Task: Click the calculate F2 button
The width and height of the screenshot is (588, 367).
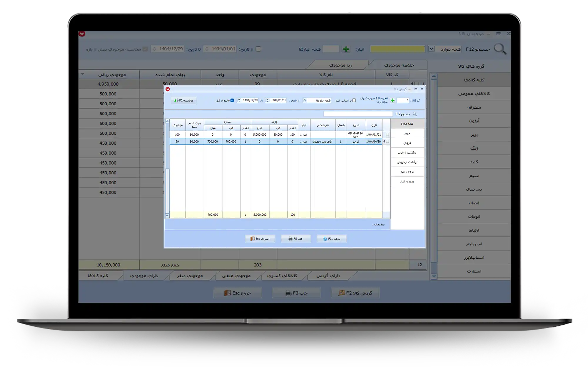Action: click(184, 100)
